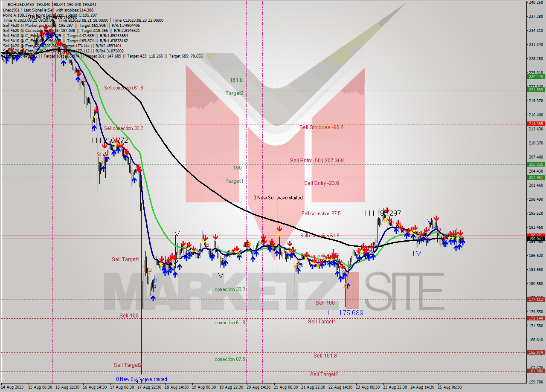This screenshot has width=546, height=392.
Task: Click the 'Sell Stoploss -88.6' label
Action: 322,127
